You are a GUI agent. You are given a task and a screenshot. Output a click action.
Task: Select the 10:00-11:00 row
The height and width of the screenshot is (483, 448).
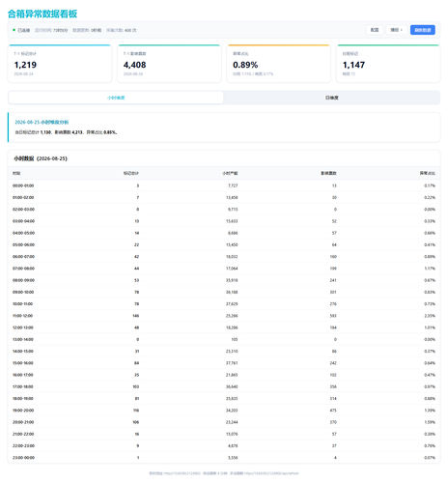pyautogui.click(x=224, y=304)
